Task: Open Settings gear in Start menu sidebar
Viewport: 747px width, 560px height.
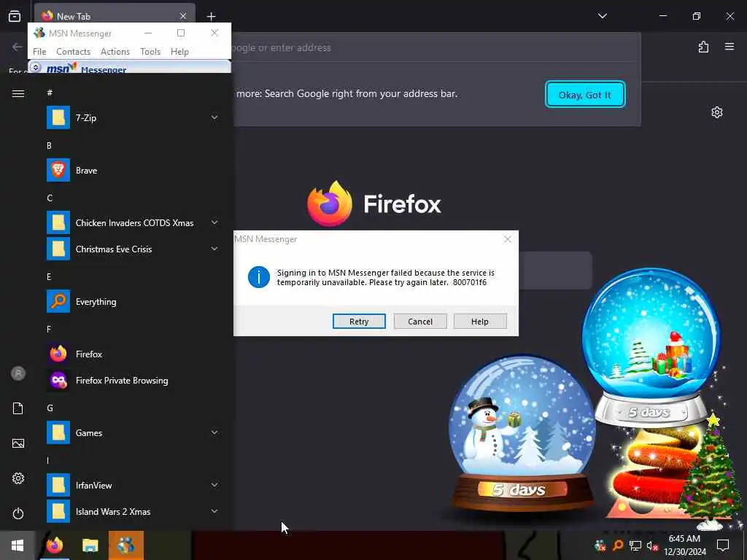Action: [x=18, y=478]
